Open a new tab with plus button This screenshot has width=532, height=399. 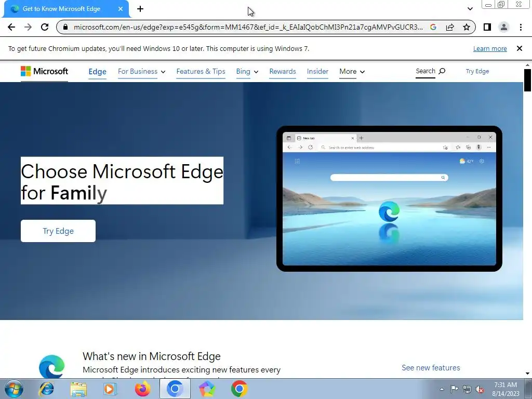point(140,9)
